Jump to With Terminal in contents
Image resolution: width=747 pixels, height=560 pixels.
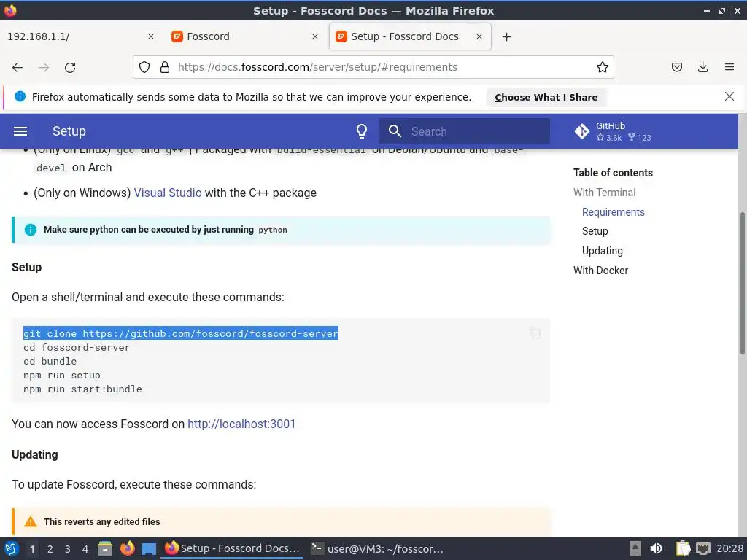click(604, 192)
